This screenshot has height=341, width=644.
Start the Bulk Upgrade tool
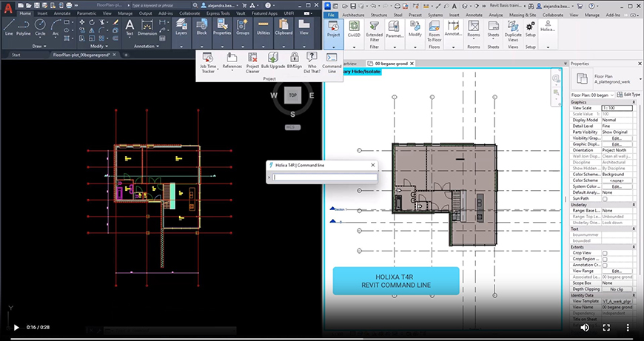click(273, 61)
